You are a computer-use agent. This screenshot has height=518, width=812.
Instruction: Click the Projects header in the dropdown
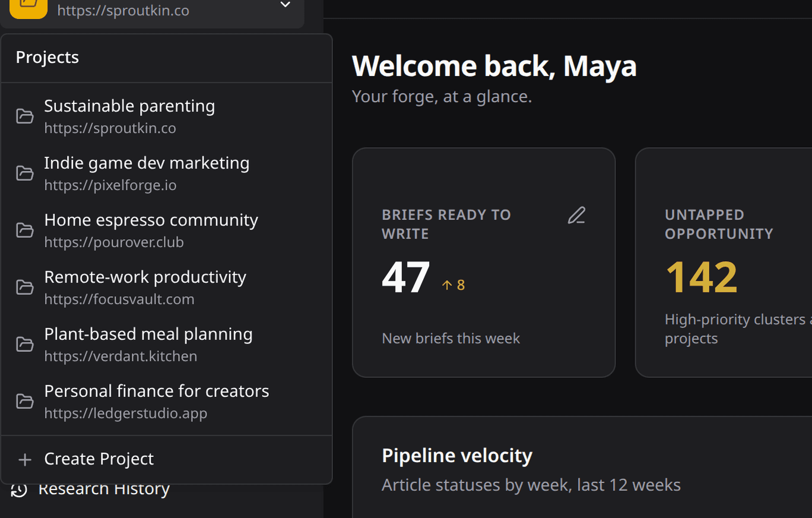point(47,57)
